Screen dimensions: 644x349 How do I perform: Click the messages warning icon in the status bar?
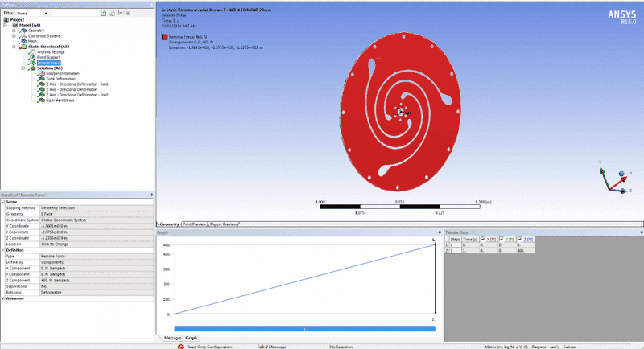pyautogui.click(x=262, y=347)
